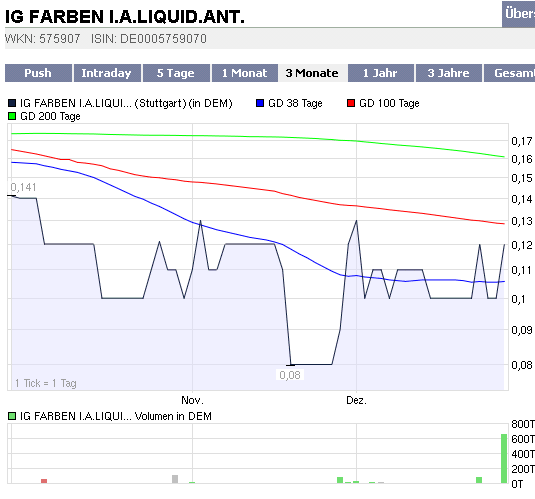
Task: Click the IG FARBEN (Stuttgart) (in DEM) label
Action: (126, 103)
